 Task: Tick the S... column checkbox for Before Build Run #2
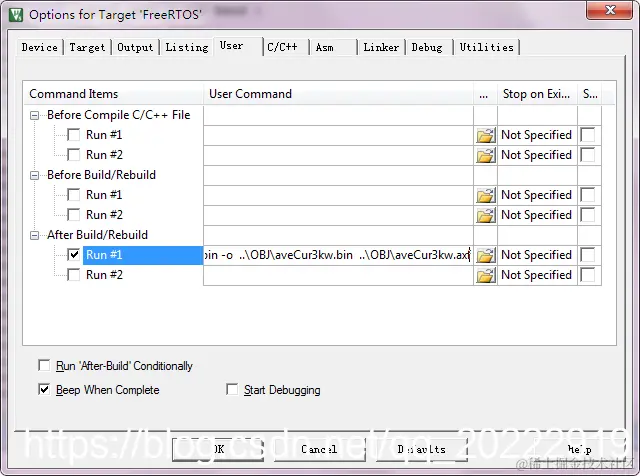[x=588, y=215]
